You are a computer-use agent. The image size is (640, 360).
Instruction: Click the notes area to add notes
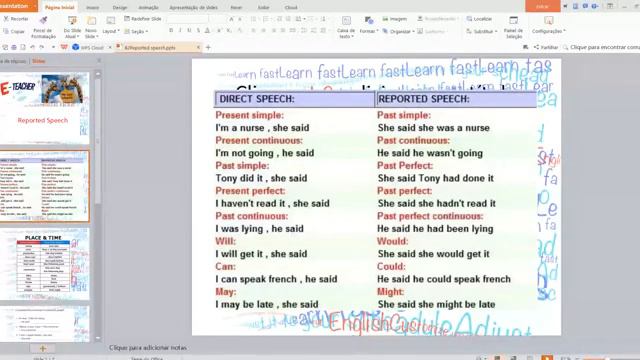coord(148,348)
